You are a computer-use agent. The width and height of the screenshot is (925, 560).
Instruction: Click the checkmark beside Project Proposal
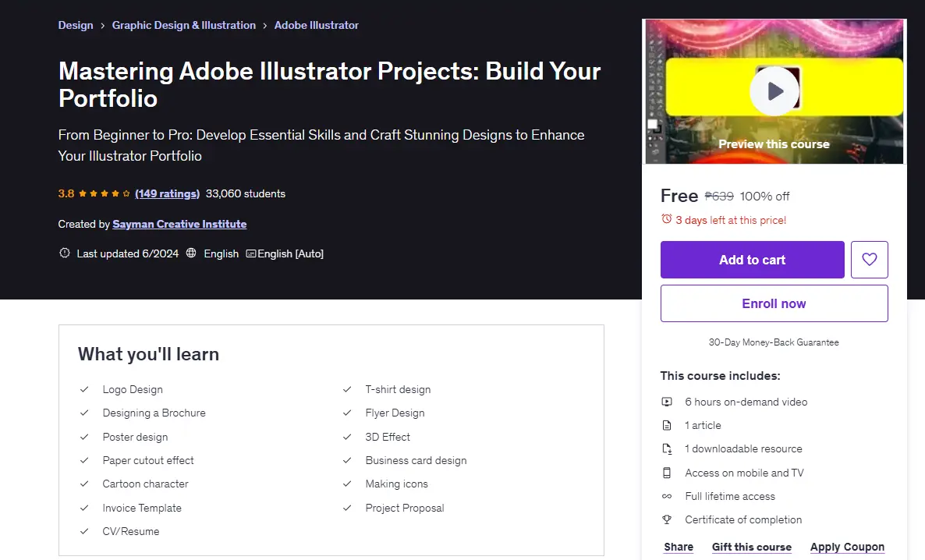pyautogui.click(x=347, y=508)
